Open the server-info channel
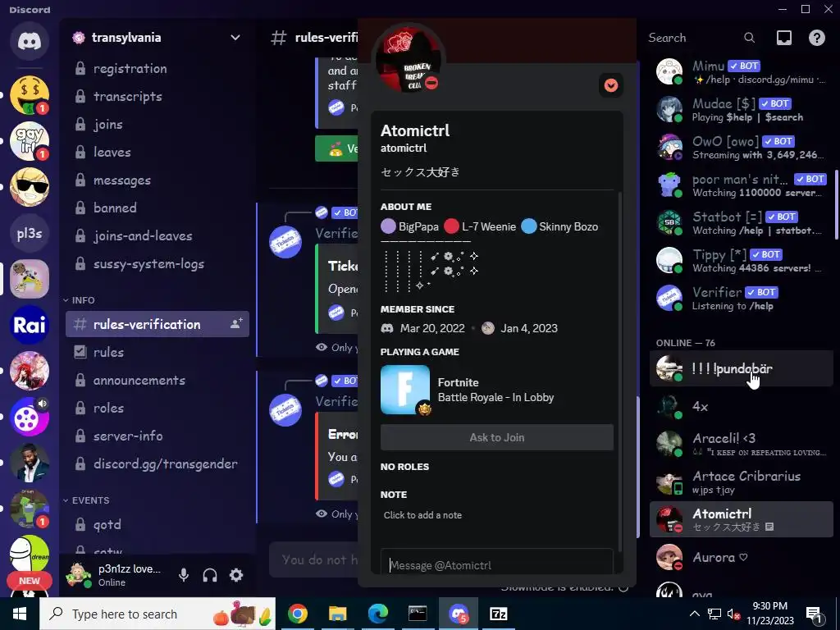 157,436
